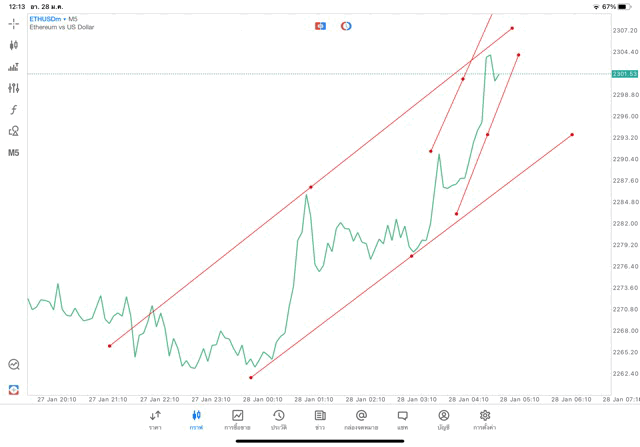Open the M5 timeframe selector
Screen dimensions: 640x447
14,153
